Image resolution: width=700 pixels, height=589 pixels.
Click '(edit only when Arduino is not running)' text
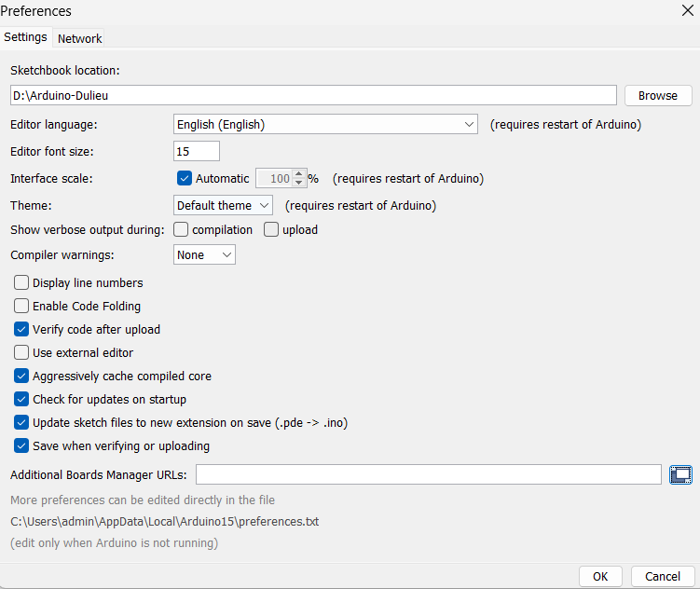115,542
